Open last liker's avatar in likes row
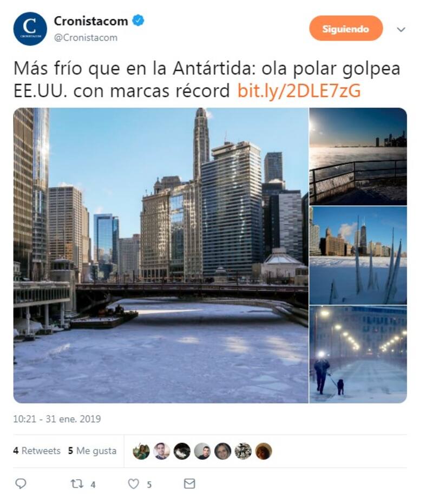 (264, 451)
